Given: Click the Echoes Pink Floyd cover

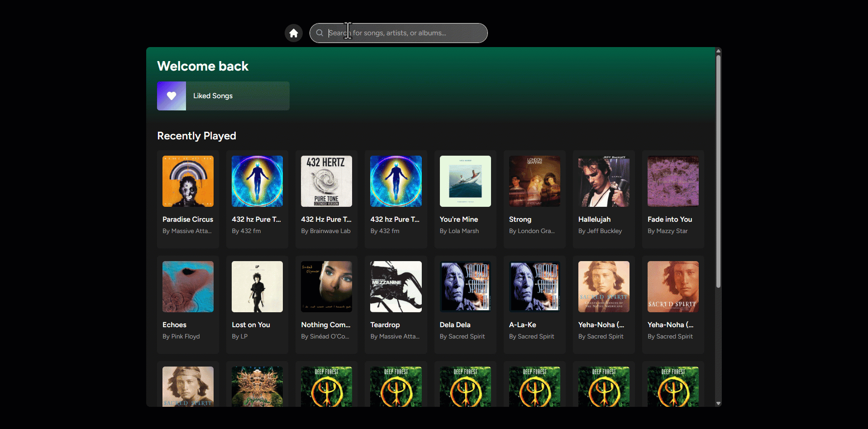Looking at the screenshot, I should point(188,286).
